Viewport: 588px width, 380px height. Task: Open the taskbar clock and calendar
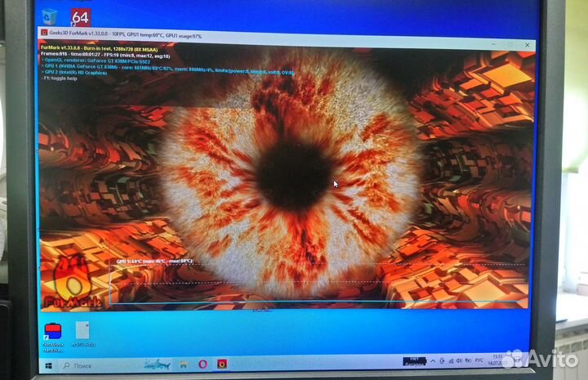499,361
